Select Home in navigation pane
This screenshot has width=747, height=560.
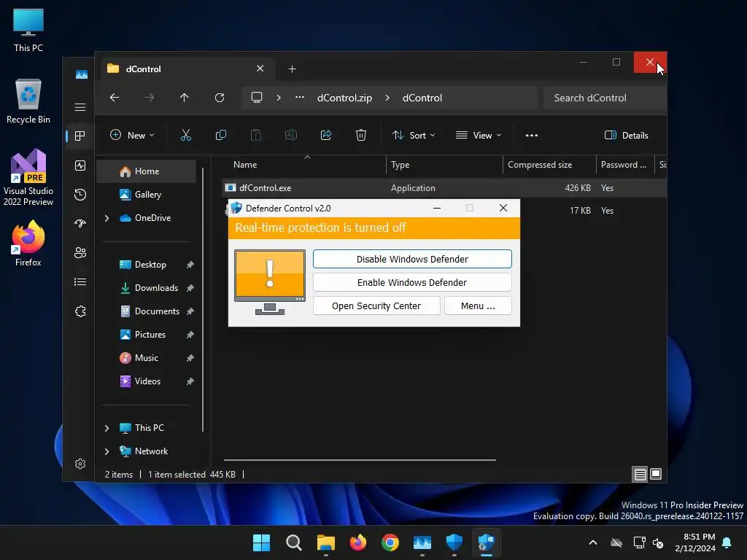click(x=146, y=171)
